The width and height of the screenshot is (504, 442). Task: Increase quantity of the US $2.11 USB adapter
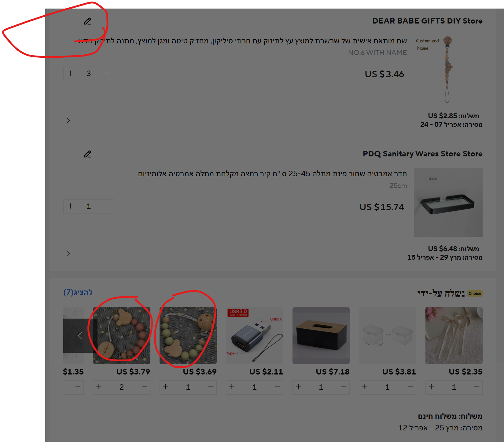point(232,387)
